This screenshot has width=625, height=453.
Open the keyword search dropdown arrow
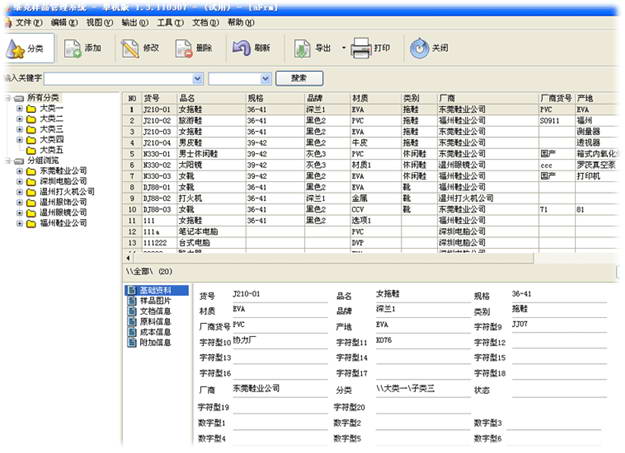click(x=197, y=77)
